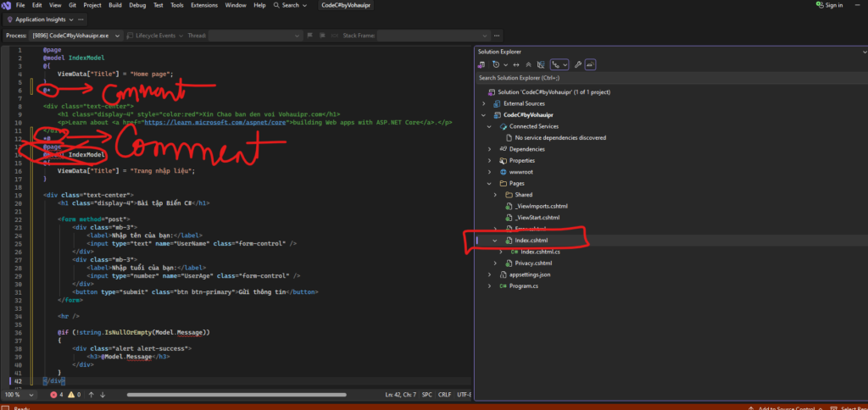Click the red error count icon
The width and height of the screenshot is (868, 410).
coord(54,395)
